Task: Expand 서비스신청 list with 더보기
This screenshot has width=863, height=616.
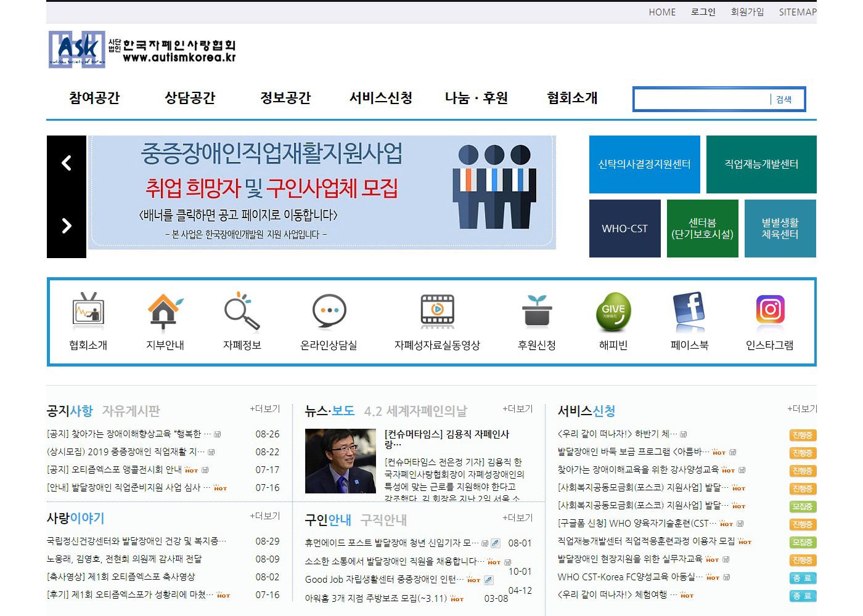Action: coord(802,409)
